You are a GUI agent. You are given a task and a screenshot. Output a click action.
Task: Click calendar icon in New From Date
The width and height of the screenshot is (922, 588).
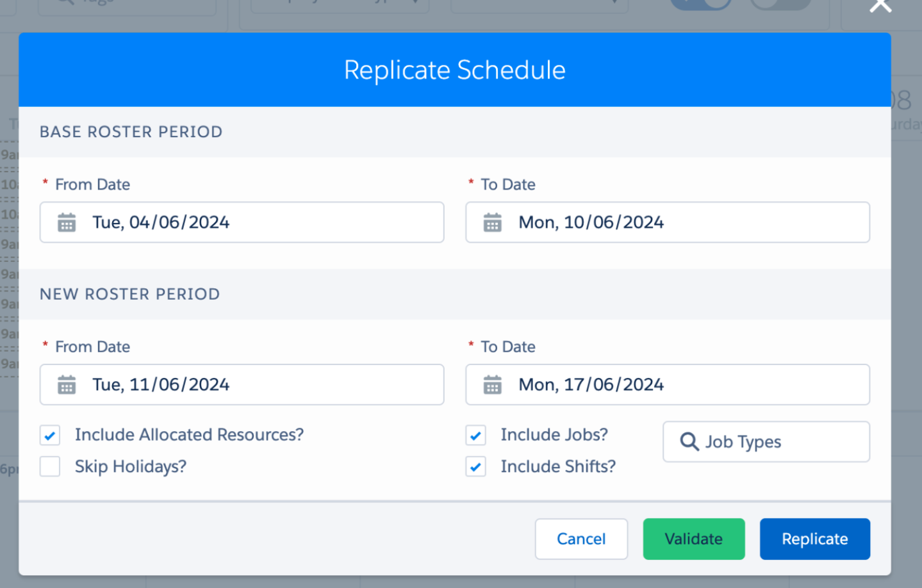point(67,384)
